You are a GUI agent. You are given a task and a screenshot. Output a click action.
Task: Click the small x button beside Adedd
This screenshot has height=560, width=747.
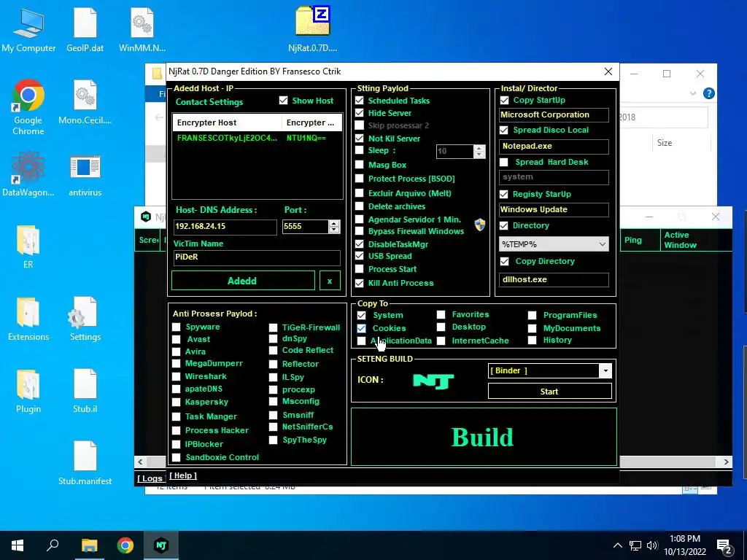[330, 281]
